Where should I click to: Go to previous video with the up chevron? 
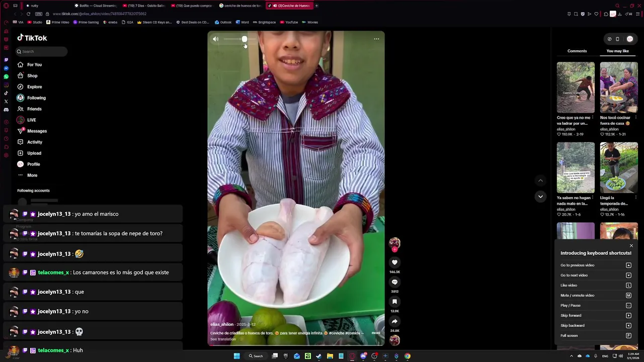pyautogui.click(x=540, y=180)
